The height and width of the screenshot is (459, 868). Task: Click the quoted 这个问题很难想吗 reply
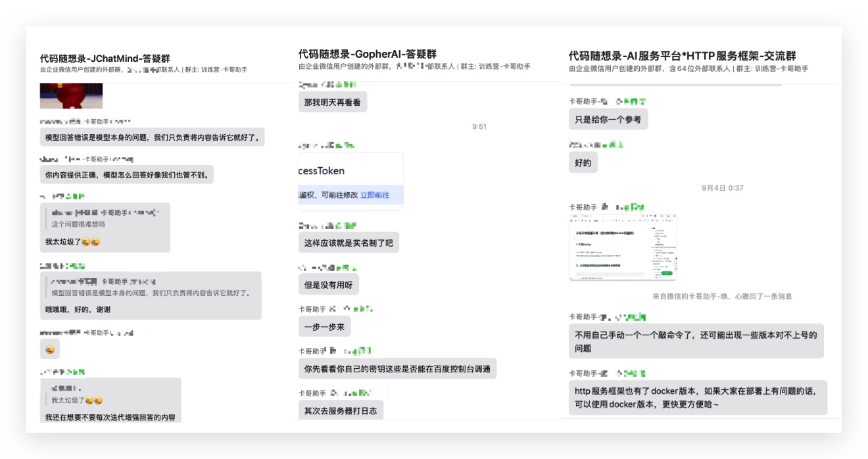pos(78,224)
